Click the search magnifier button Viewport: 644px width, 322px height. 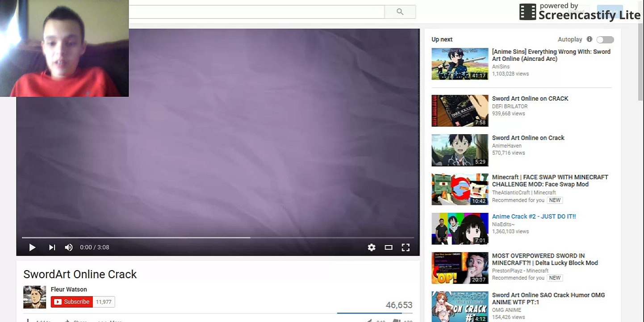400,12
